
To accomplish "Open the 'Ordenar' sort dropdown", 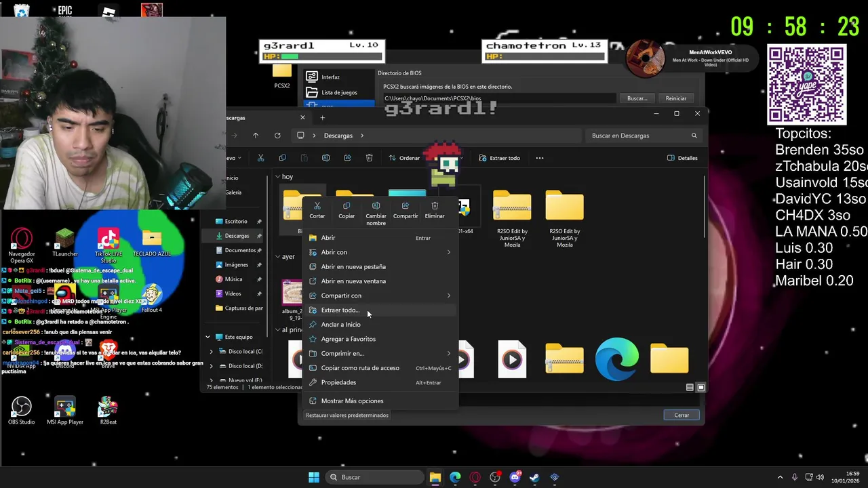I will click(x=406, y=158).
